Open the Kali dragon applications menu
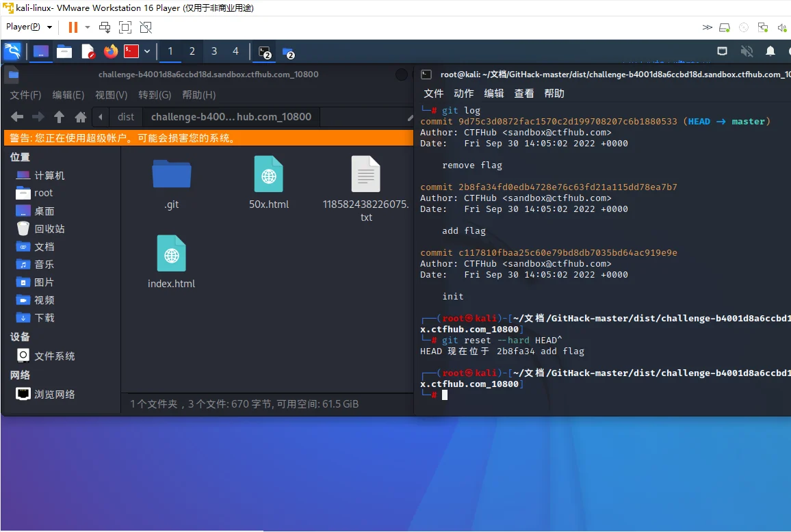 (x=12, y=51)
